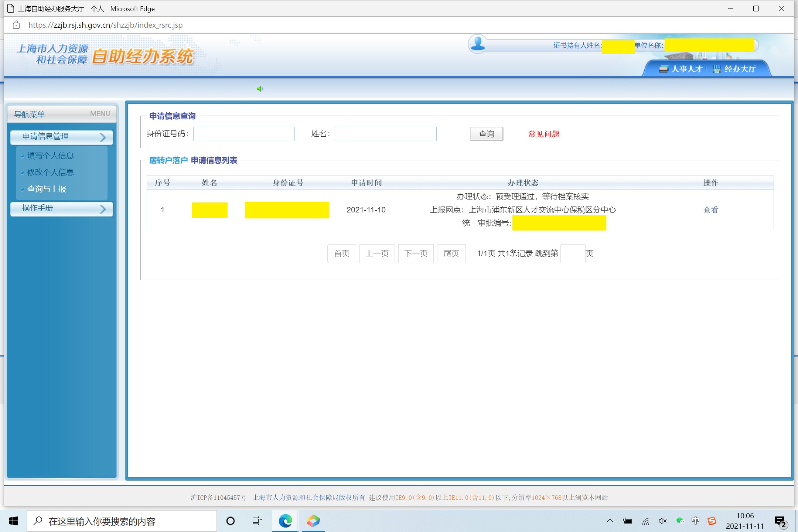The height and width of the screenshot is (532, 798).
Task: Click the battery tray icon
Action: [x=628, y=521]
